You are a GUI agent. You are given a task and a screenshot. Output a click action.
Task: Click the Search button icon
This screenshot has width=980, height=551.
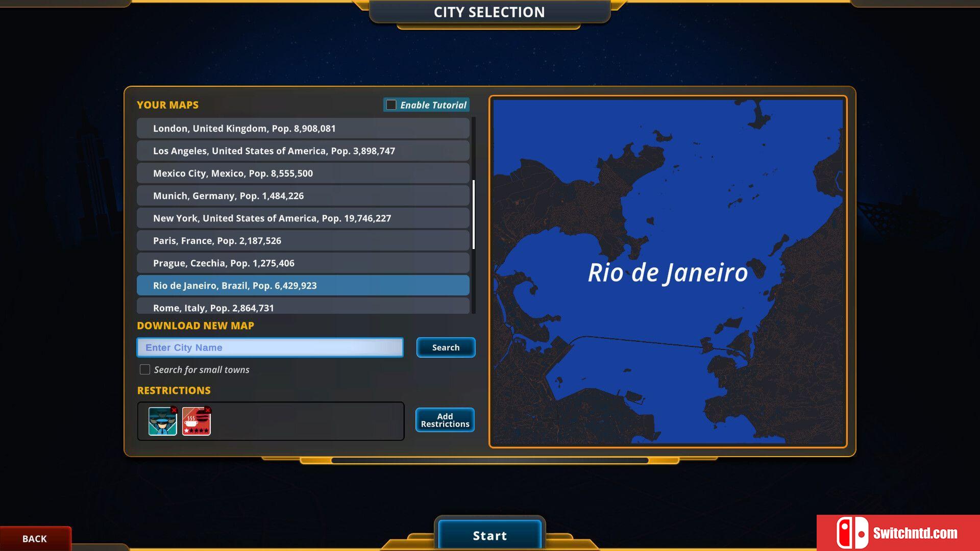[446, 347]
